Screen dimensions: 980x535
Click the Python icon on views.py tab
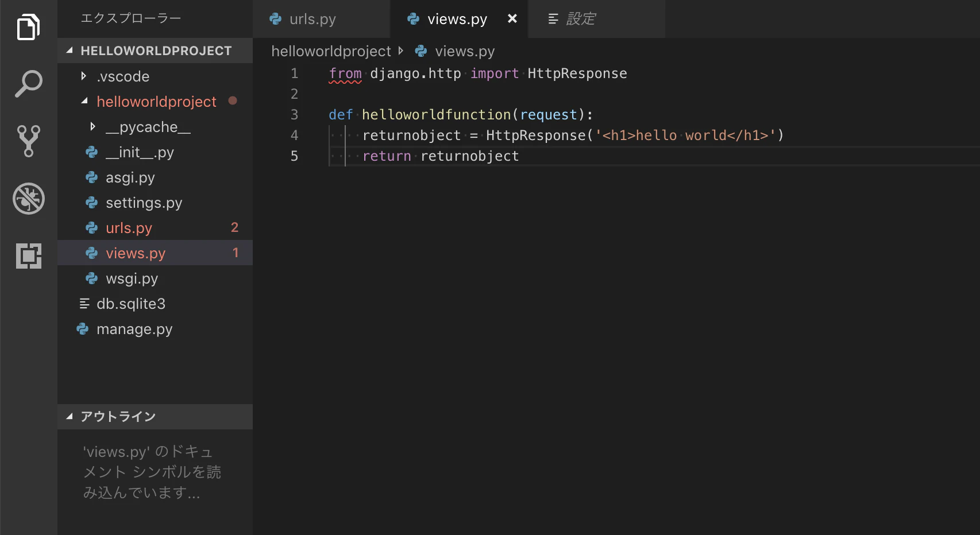tap(413, 19)
